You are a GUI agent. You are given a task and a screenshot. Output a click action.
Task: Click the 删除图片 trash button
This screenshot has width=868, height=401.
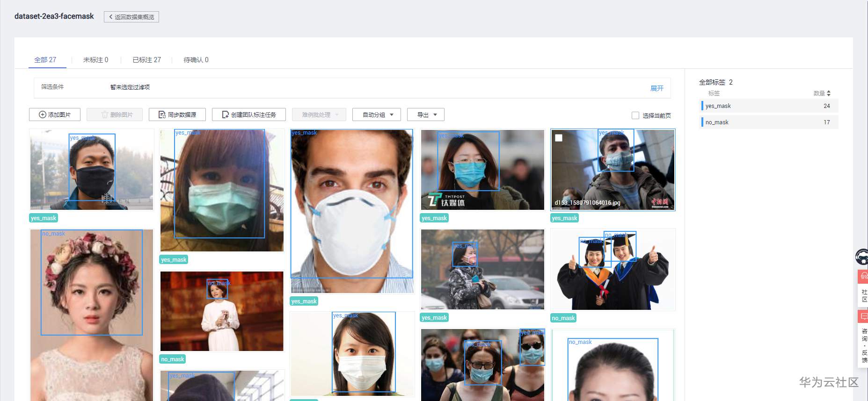(x=115, y=115)
